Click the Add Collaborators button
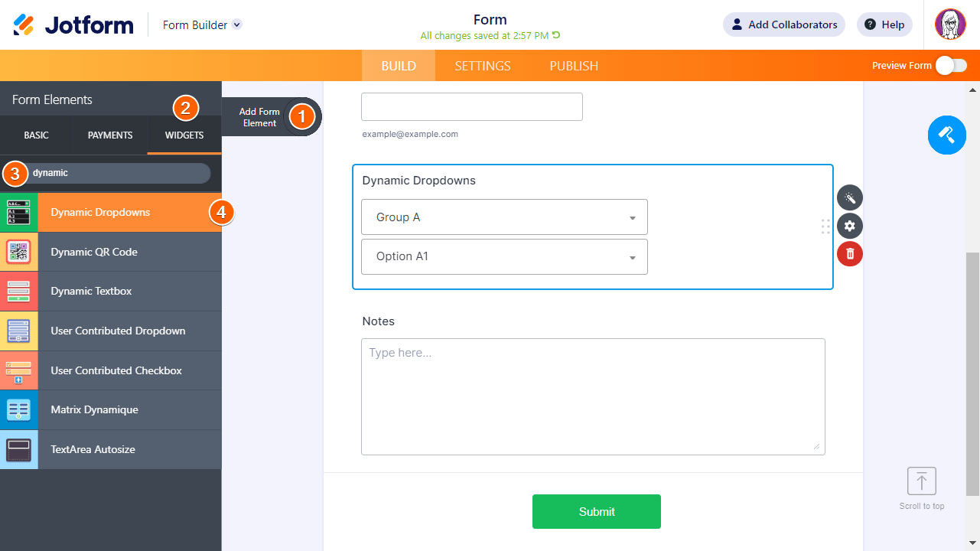980x551 pixels. coord(783,24)
